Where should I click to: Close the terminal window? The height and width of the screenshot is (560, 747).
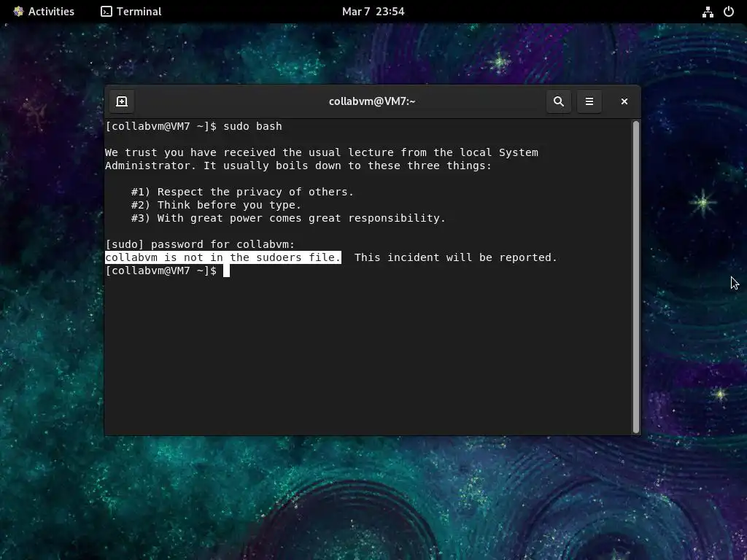624,101
